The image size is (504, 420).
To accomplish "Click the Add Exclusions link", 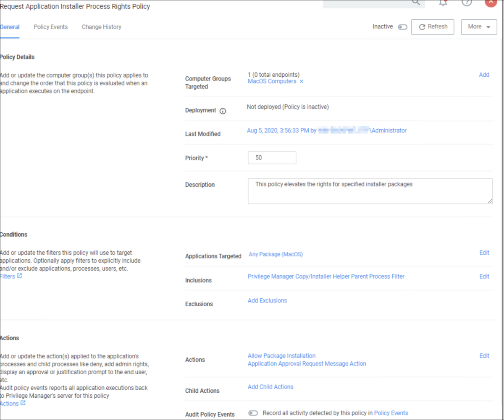I will tap(267, 300).
